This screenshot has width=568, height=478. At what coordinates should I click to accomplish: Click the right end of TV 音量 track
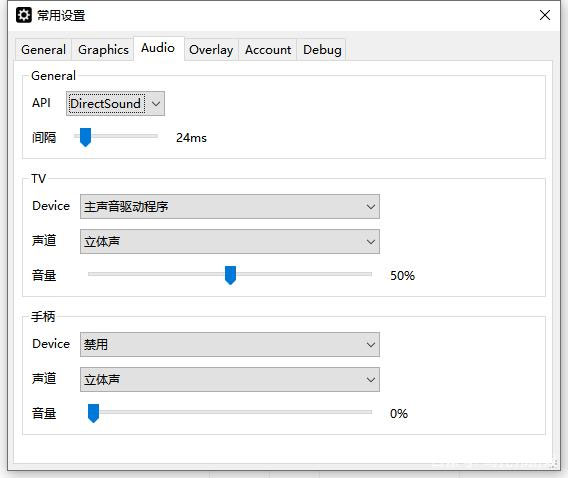pos(369,274)
